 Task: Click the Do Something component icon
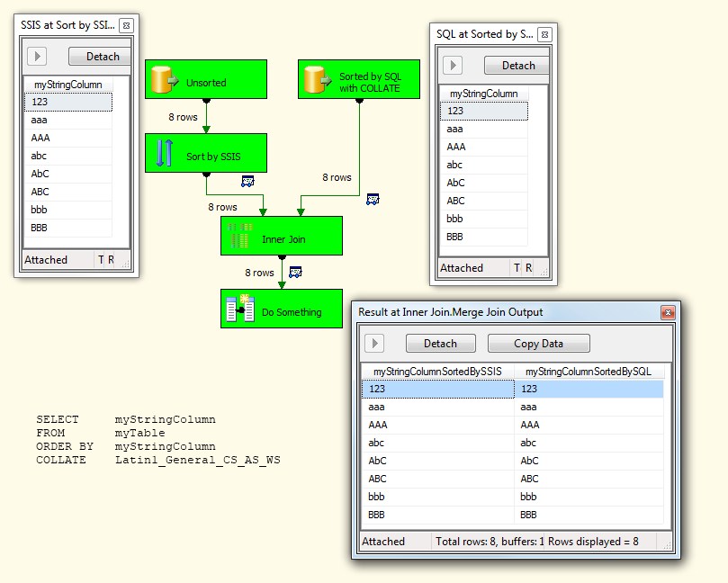(239, 309)
